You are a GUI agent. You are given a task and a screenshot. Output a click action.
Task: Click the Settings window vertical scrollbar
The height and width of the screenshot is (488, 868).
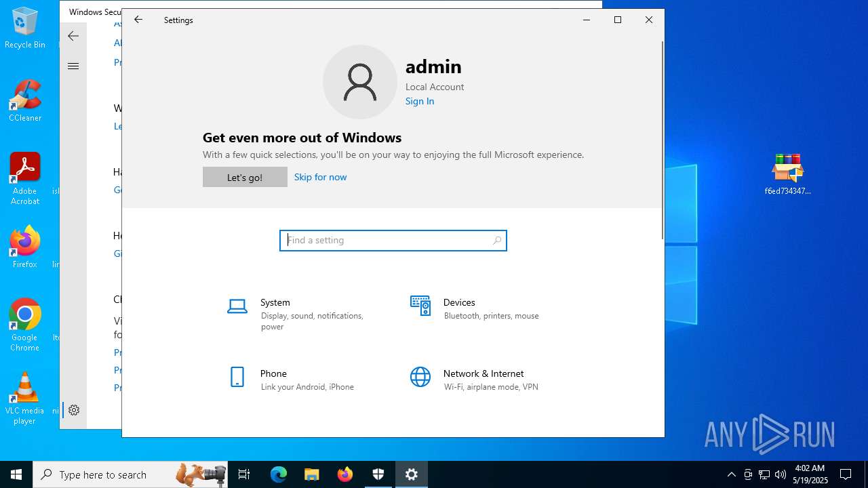[663, 140]
